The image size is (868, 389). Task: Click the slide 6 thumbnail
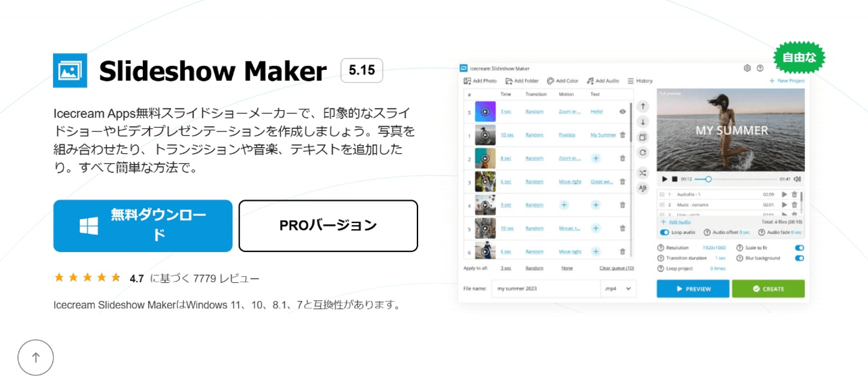(x=485, y=251)
